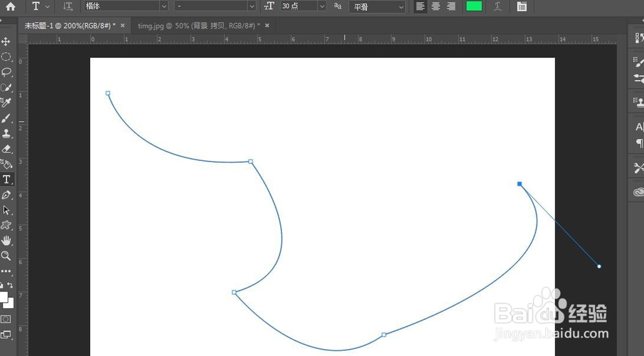Screen dimensions: 644x356
Task: Set center text alignment
Action: [436, 6]
